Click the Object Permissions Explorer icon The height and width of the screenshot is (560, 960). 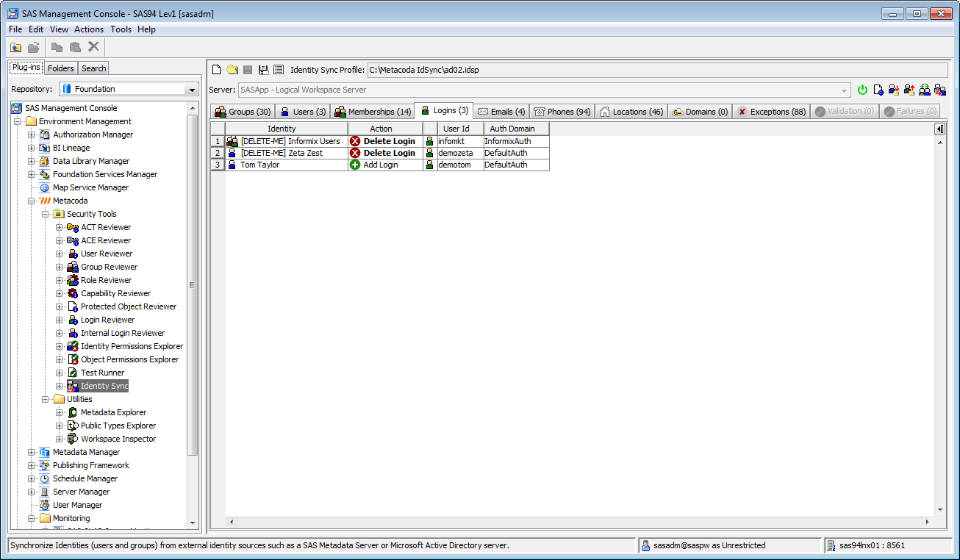pyautogui.click(x=73, y=359)
